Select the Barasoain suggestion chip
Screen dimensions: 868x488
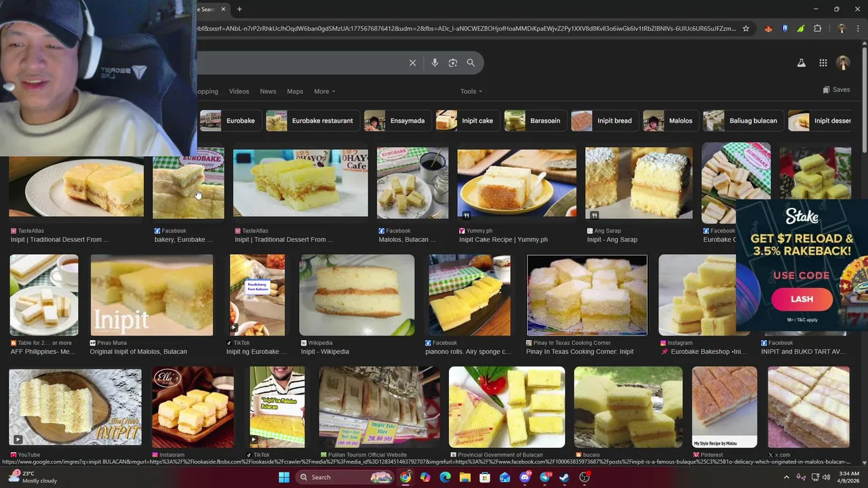tap(534, 121)
